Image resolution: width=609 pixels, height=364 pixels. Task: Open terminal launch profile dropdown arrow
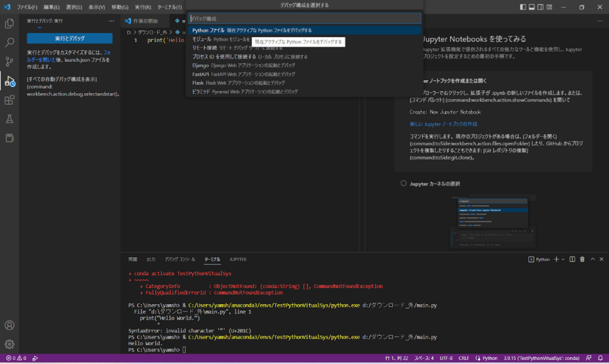(563, 259)
